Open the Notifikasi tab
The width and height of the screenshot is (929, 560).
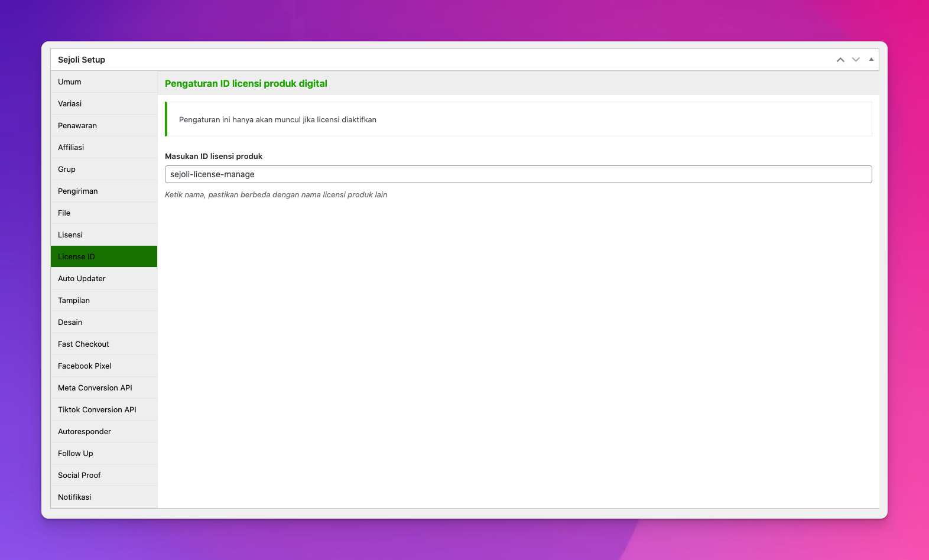point(74,497)
